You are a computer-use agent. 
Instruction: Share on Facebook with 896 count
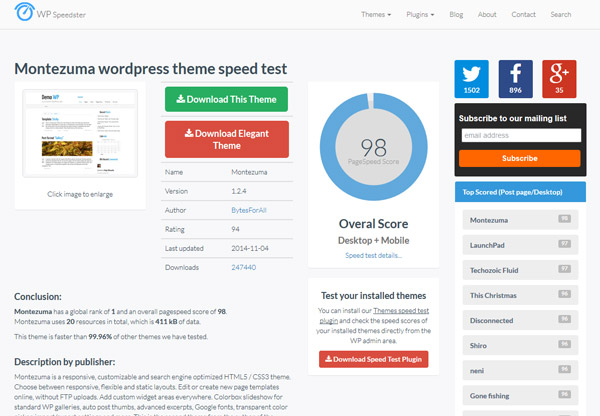[515, 79]
